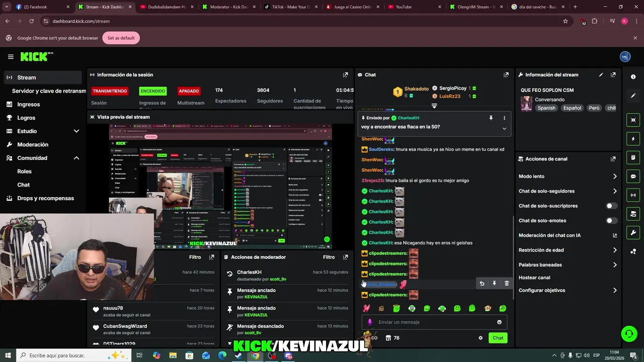Viewport: 644px width, 362px height.
Task: Click the info icon in right sidebar
Action: point(633,77)
